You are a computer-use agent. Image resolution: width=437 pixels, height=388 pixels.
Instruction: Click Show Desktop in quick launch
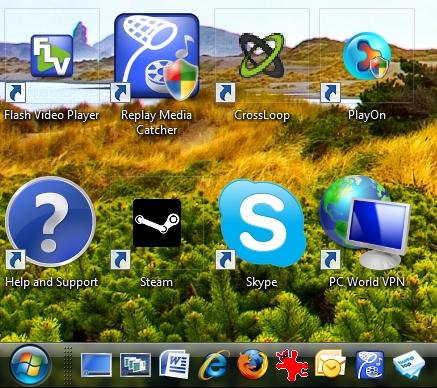(96, 365)
